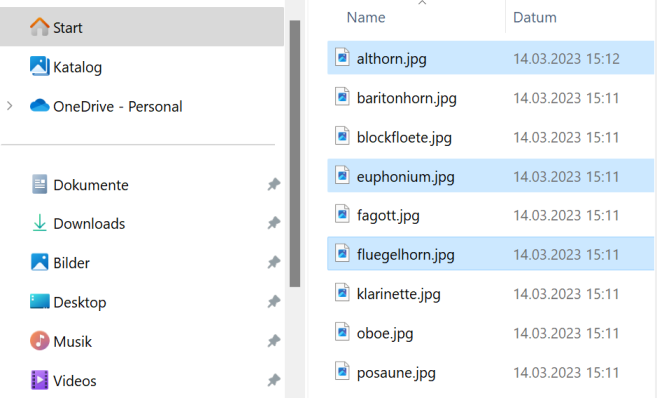
Task: Open the Katalog gallery icon
Action: point(39,66)
